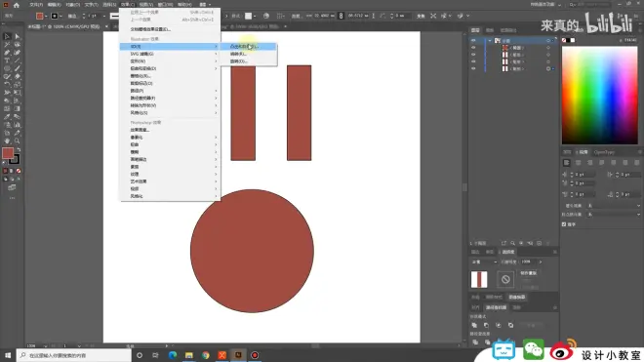The image size is (644, 362).
Task: Switch to the 透明度 Transparency tab
Action: click(x=507, y=252)
